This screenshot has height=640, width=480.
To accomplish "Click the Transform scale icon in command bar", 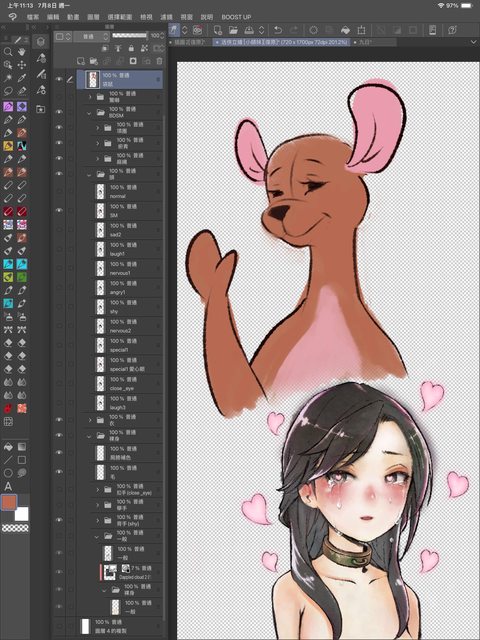I will pos(361,30).
